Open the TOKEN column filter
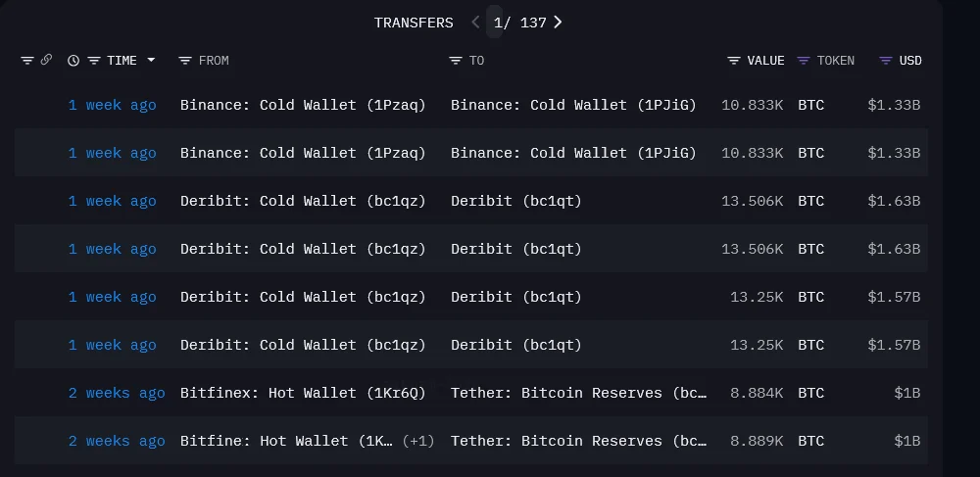 click(804, 61)
